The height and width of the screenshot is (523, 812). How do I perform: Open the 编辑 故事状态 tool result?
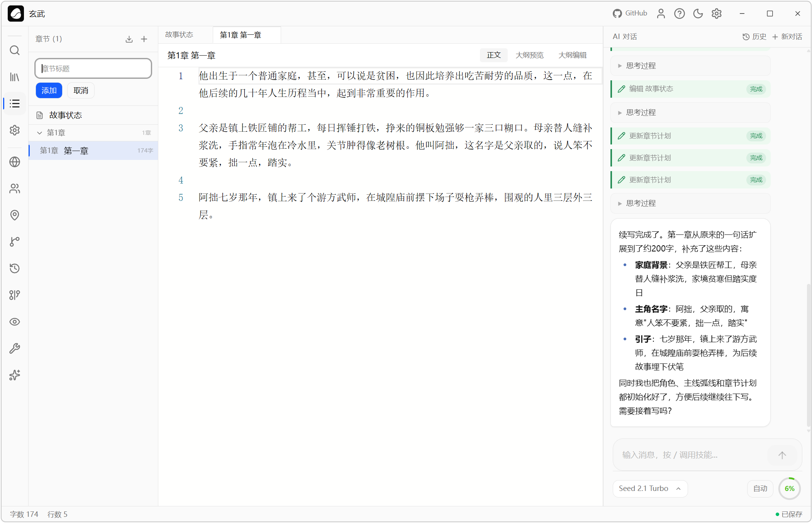(x=690, y=89)
